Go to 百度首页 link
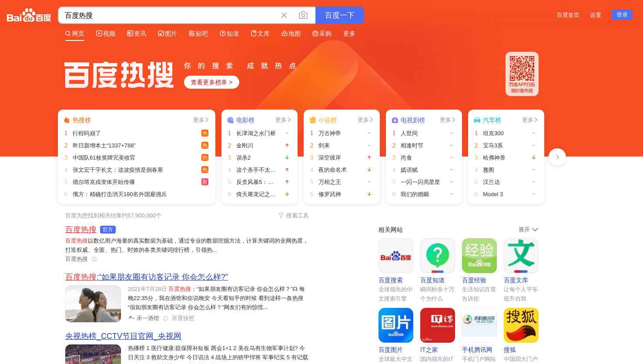Viewport: 643px width, 364px height. click(568, 15)
